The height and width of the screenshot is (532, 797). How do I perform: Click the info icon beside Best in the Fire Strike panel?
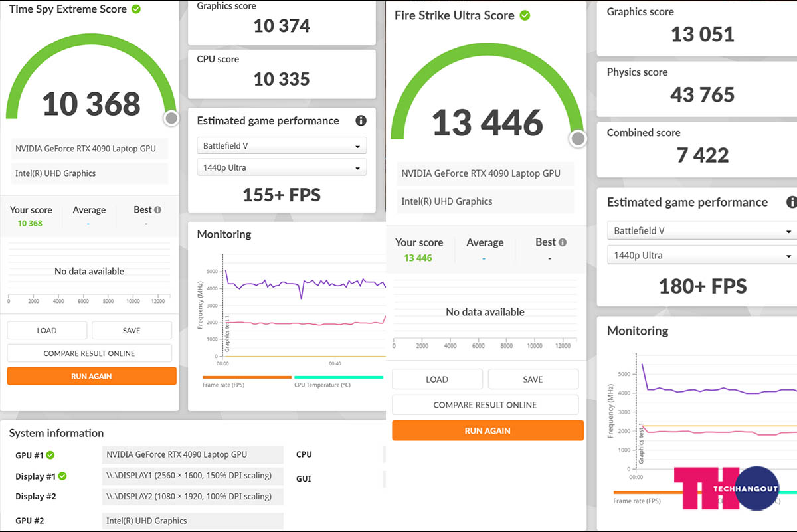(x=563, y=242)
